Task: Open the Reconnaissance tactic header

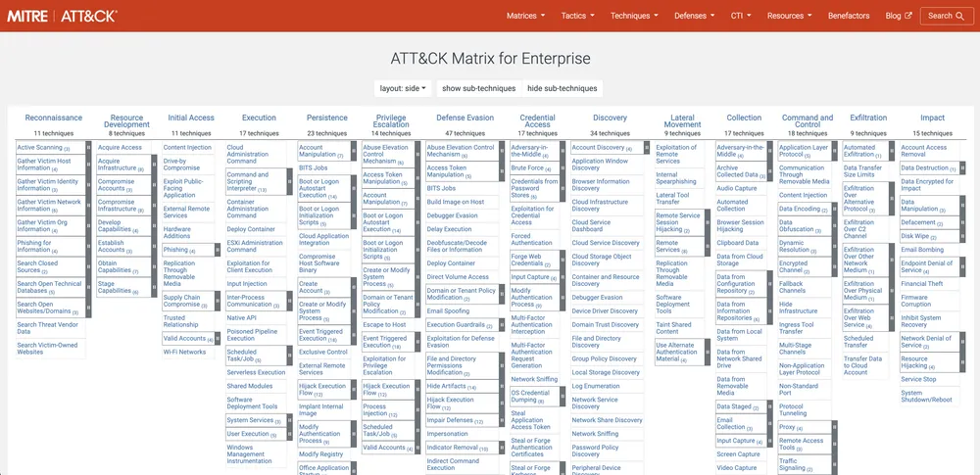Action: pyautogui.click(x=54, y=118)
